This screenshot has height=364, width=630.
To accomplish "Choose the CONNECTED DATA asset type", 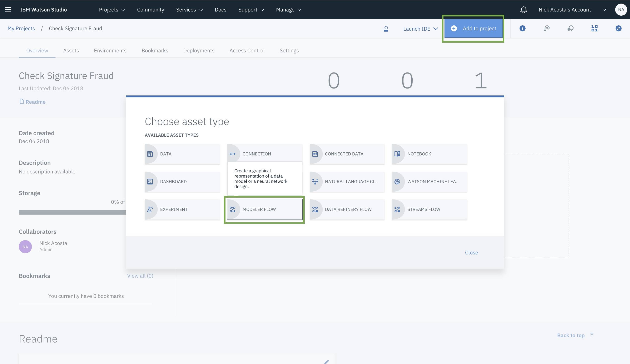I will pos(347,154).
